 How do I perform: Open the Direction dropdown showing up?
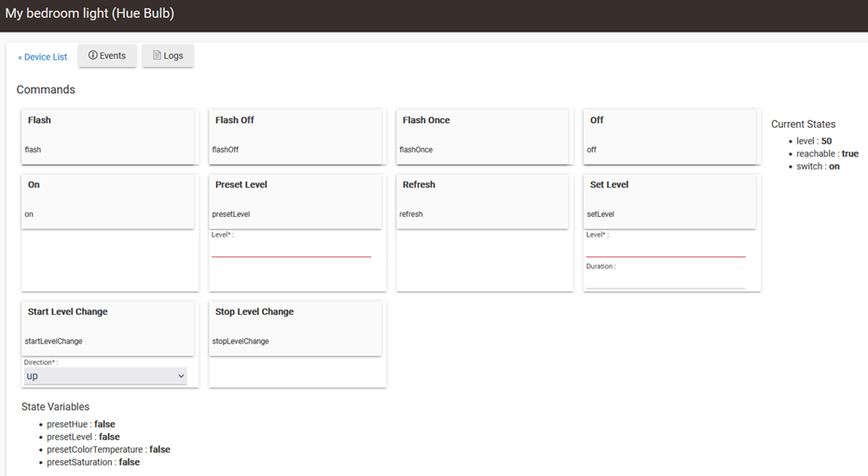point(104,376)
